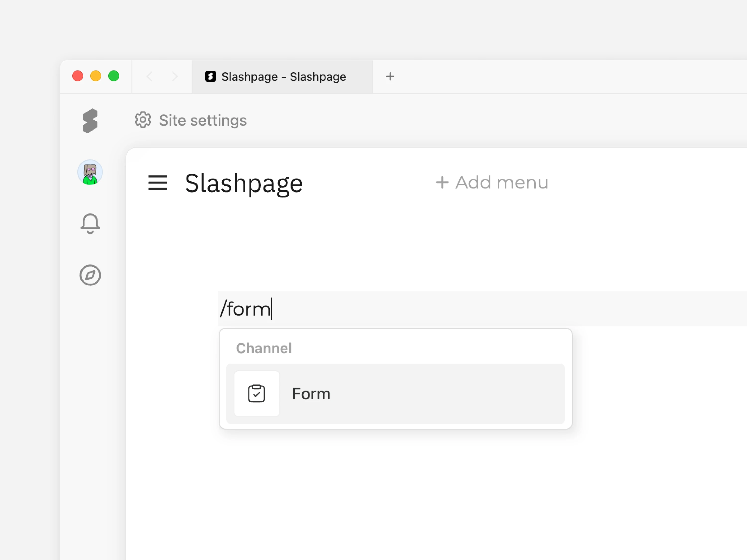Viewport: 747px width, 560px height.
Task: Click the plus icon beside Add menu
Action: coord(442,183)
